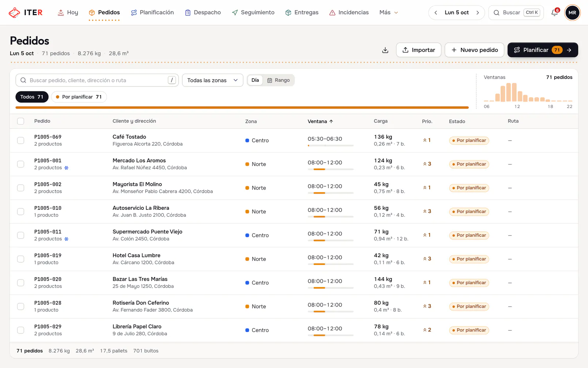Click priority icon for Café Tostado

point(425,140)
